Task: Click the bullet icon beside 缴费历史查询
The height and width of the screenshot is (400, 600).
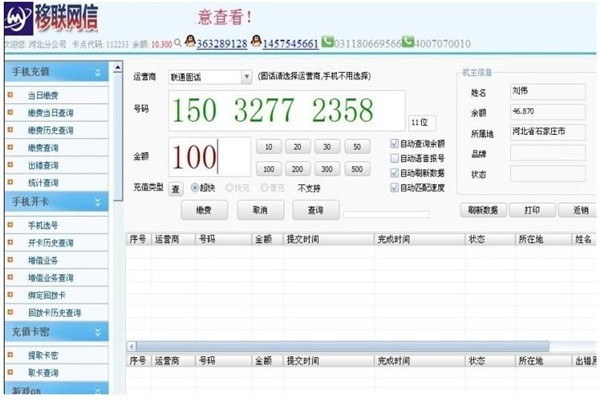Action: [10, 130]
